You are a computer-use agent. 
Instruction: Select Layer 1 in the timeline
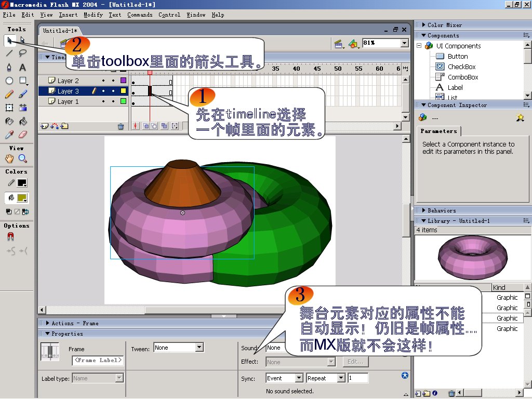point(68,101)
